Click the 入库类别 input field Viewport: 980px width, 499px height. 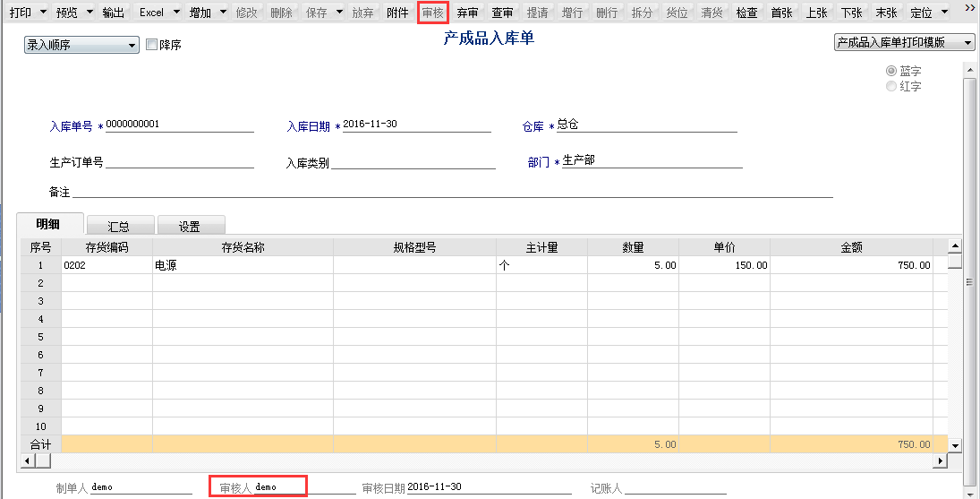click(413, 162)
